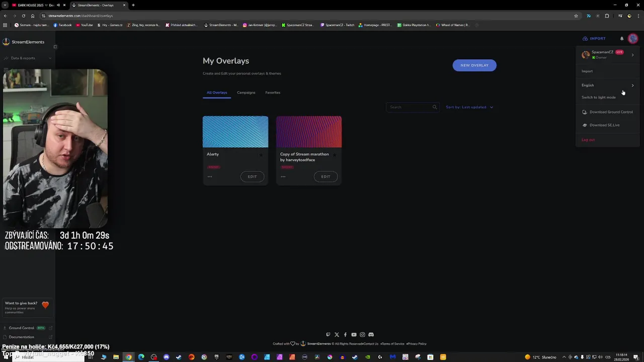Go back with the browser arrow
The image size is (644, 362).
(x=5, y=16)
